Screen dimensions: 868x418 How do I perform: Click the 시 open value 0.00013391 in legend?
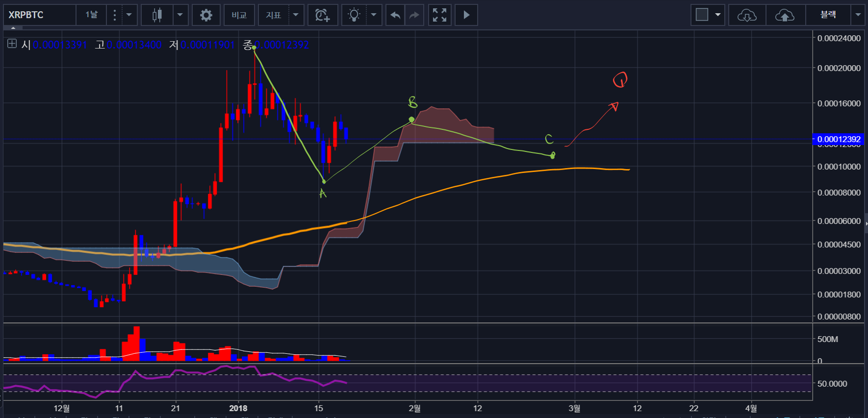click(60, 45)
